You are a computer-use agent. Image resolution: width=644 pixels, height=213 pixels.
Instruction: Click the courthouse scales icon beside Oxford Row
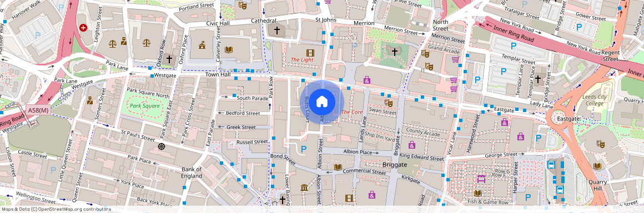pyautogui.click(x=146, y=43)
